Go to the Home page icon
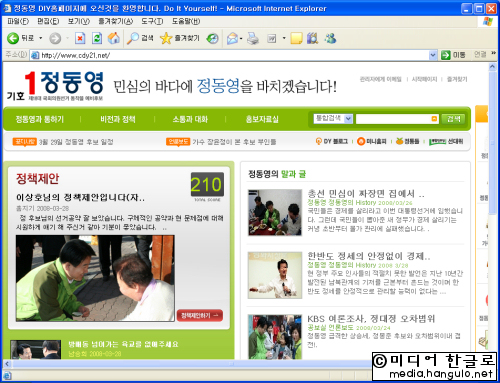 click(114, 38)
